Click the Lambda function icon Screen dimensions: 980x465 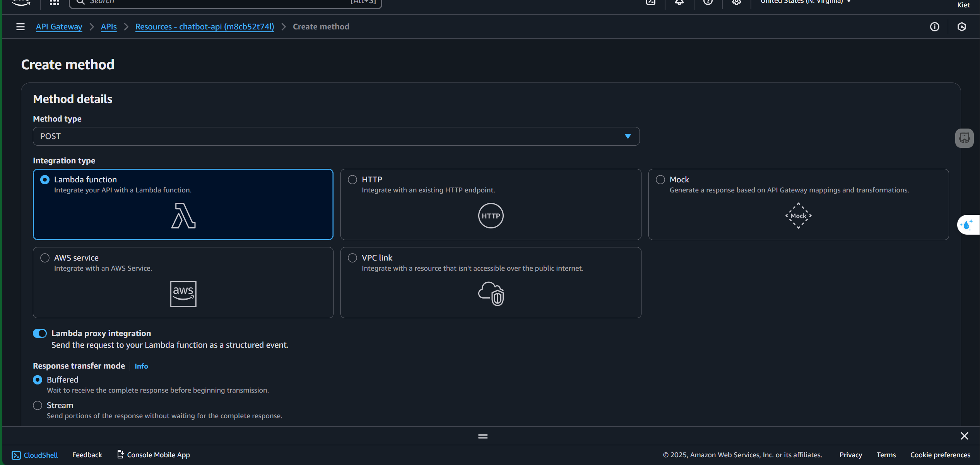point(183,216)
